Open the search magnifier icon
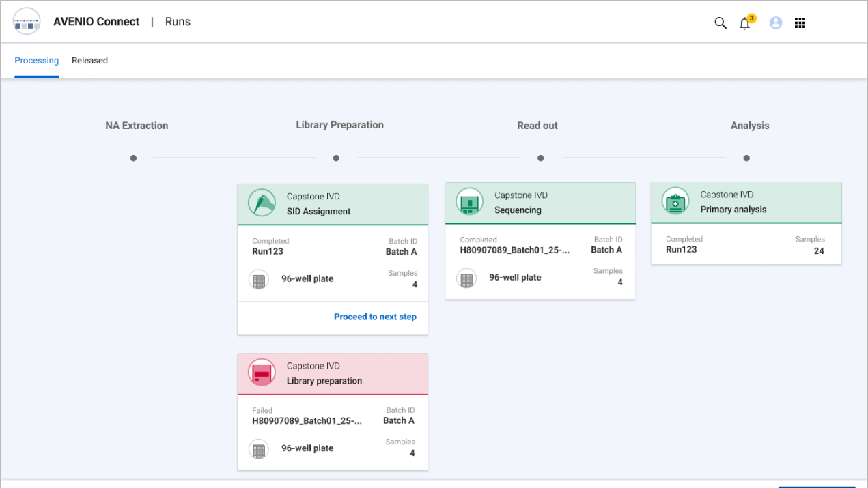The width and height of the screenshot is (868, 488). click(720, 23)
